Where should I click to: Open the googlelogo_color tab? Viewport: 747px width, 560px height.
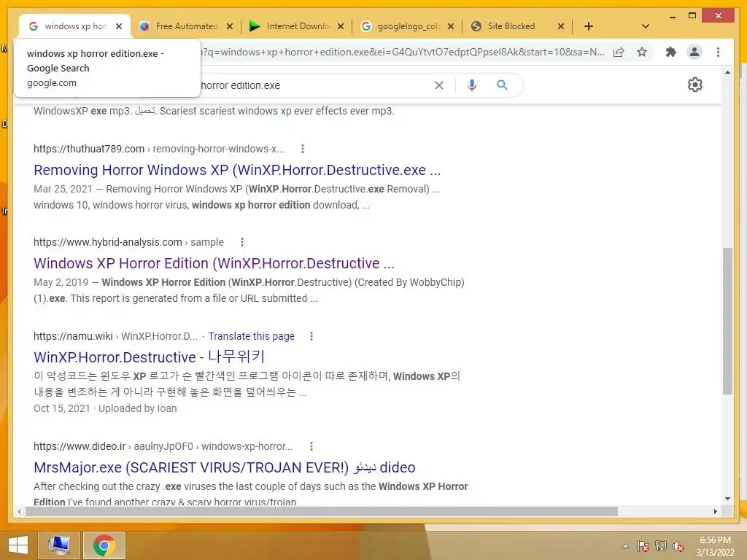407,26
